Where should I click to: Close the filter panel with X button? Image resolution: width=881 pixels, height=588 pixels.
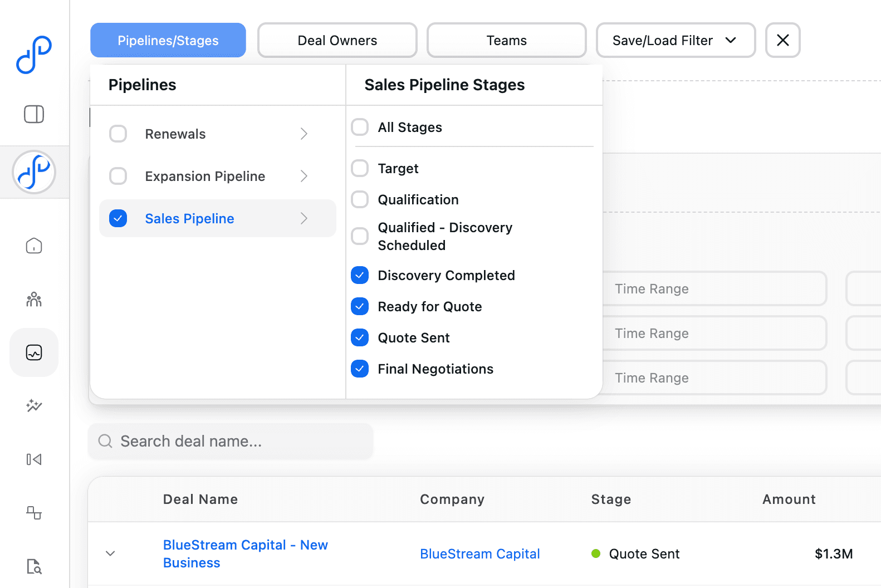point(783,40)
